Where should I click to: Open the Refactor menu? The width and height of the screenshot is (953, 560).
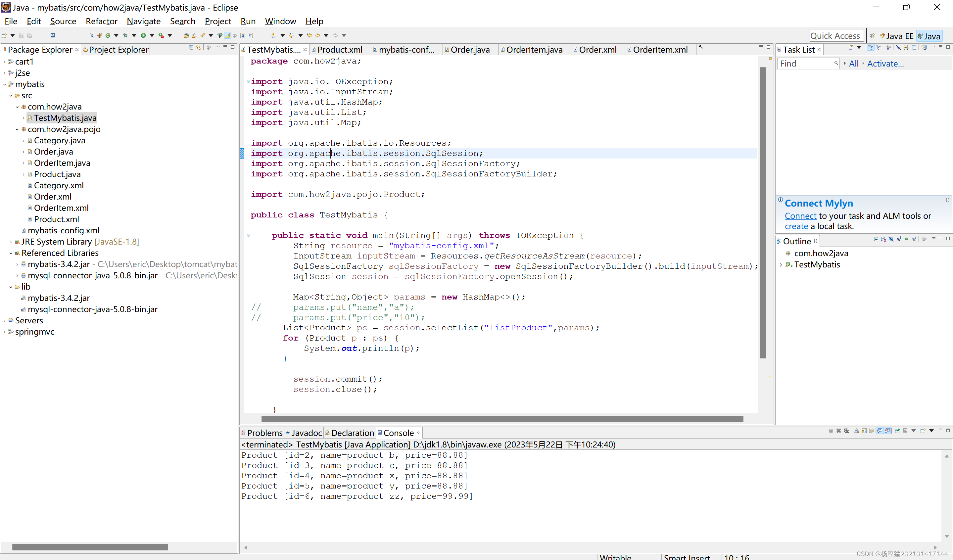(101, 21)
